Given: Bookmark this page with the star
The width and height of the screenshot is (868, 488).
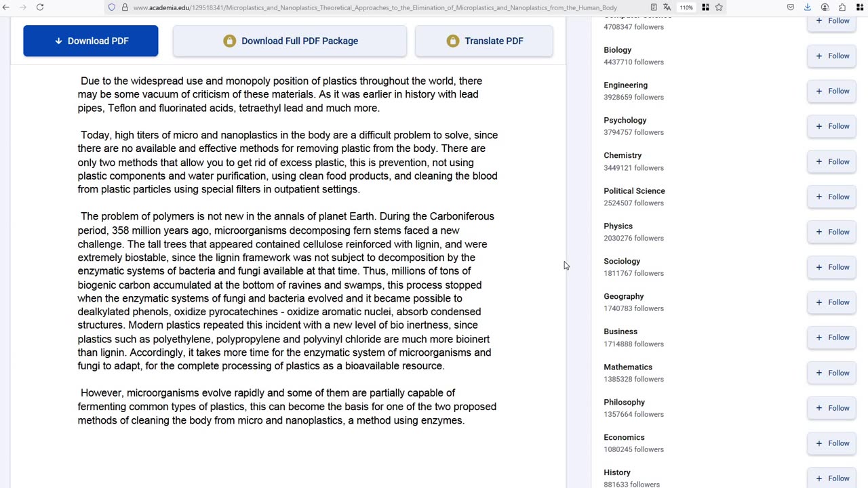Looking at the screenshot, I should [x=719, y=7].
